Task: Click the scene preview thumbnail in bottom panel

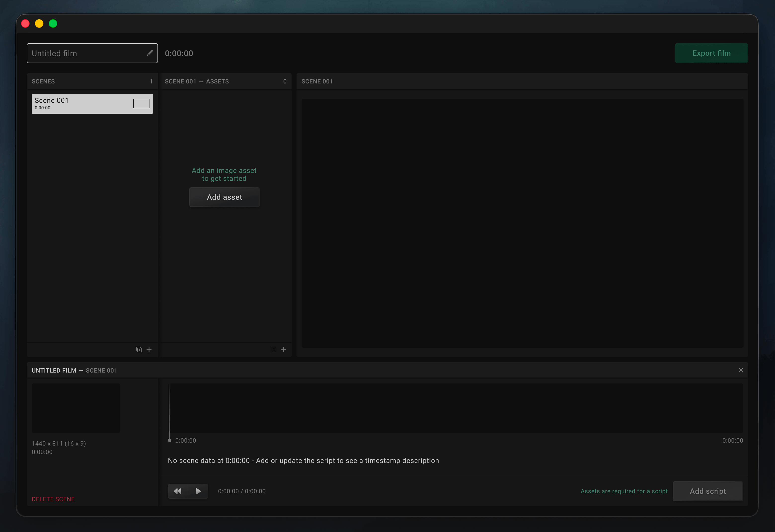Action: tap(76, 408)
